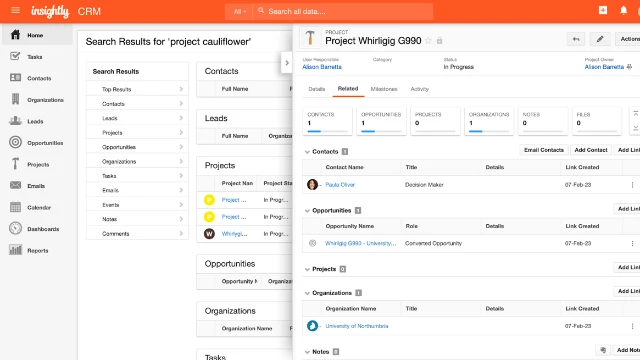Select Projects in Search Results list

[137, 133]
